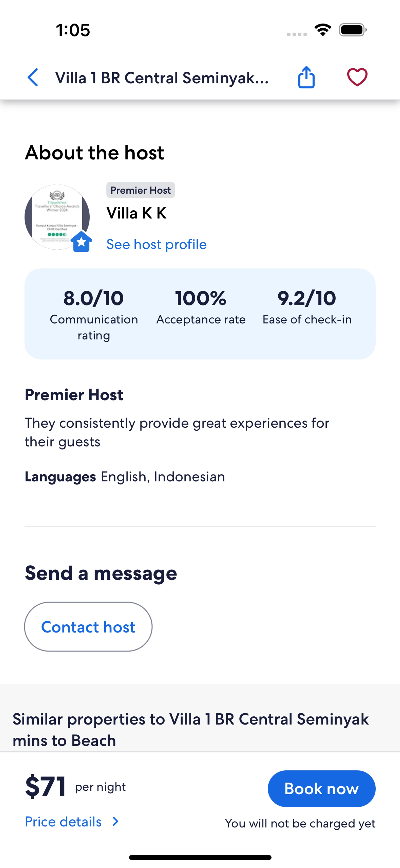This screenshot has height=868, width=400.
Task: Open Price details link
Action: point(63,822)
